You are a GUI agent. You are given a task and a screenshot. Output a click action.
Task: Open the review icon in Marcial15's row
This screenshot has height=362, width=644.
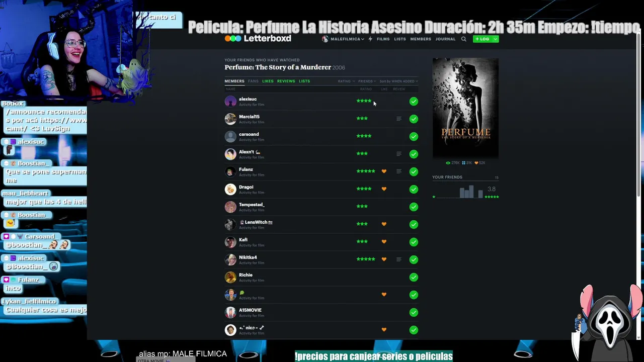(399, 119)
